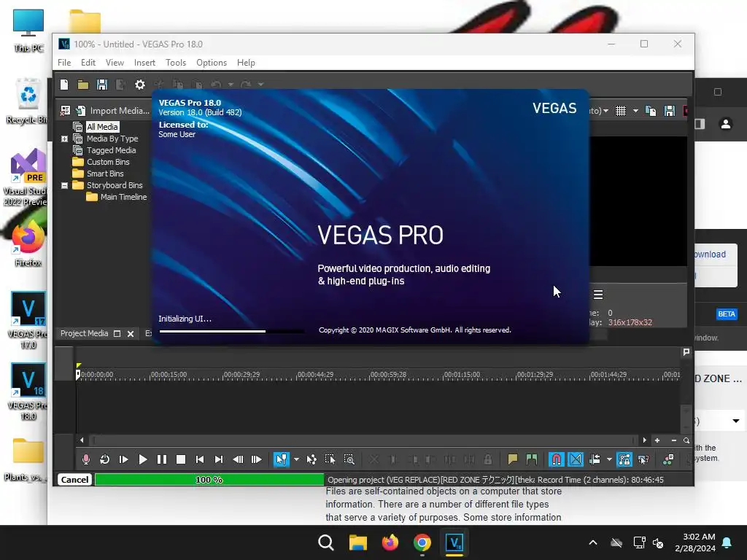
Task: Expand Media By Type tree node
Action: point(64,139)
